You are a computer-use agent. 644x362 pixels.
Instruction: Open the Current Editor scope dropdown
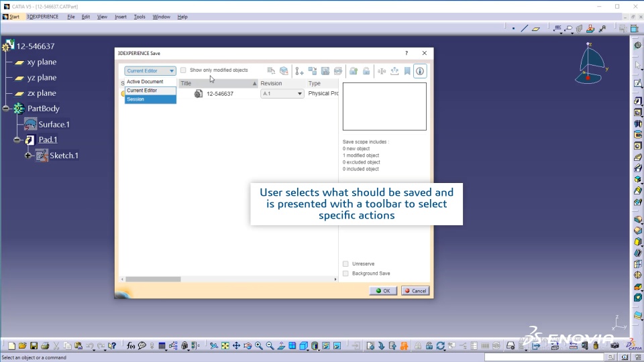point(150,70)
